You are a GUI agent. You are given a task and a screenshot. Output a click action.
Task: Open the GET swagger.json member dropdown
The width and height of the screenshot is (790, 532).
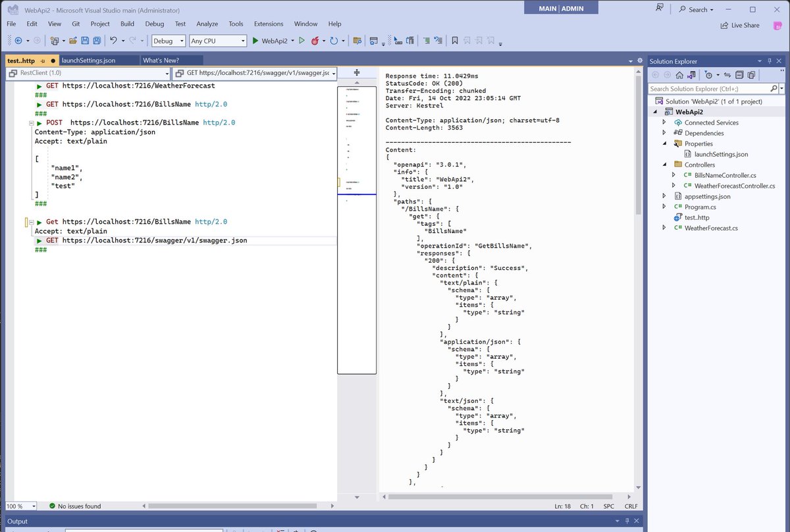255,73
